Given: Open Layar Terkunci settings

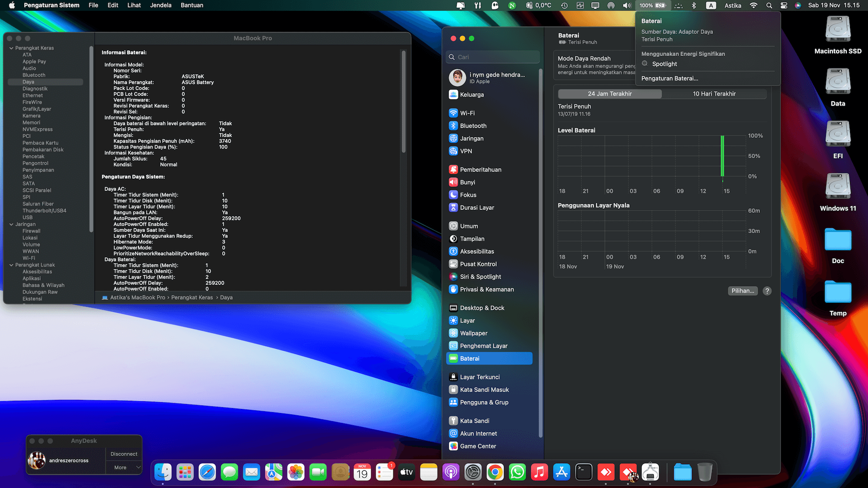Looking at the screenshot, I should tap(490, 377).
